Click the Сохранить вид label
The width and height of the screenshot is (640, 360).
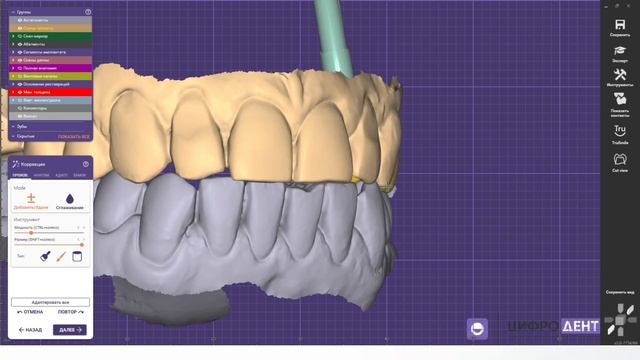(620, 292)
